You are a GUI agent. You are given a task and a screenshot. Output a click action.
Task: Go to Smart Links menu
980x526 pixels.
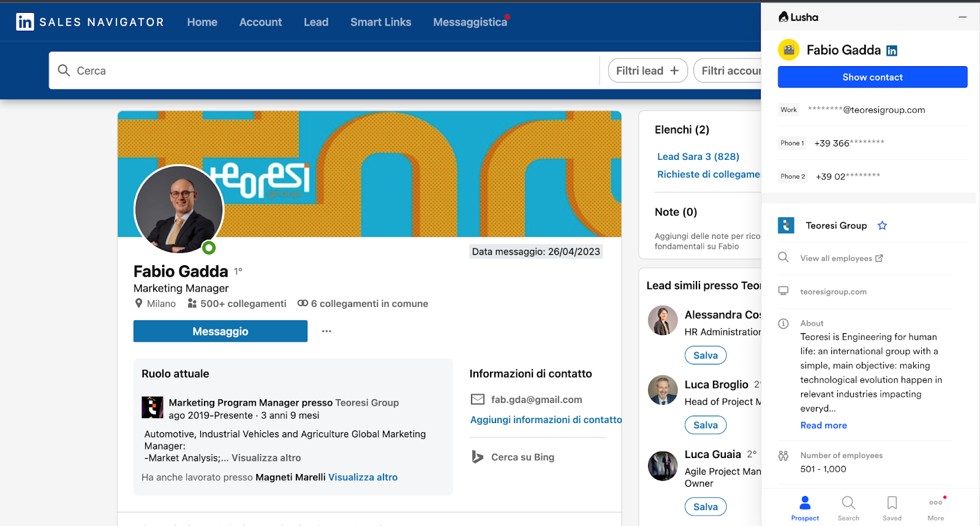tap(380, 22)
